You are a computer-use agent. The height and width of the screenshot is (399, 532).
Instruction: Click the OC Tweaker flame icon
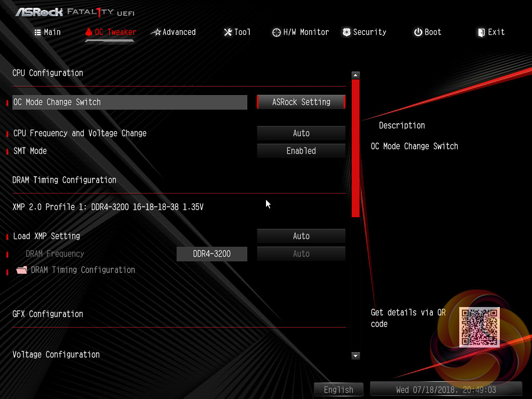point(89,32)
